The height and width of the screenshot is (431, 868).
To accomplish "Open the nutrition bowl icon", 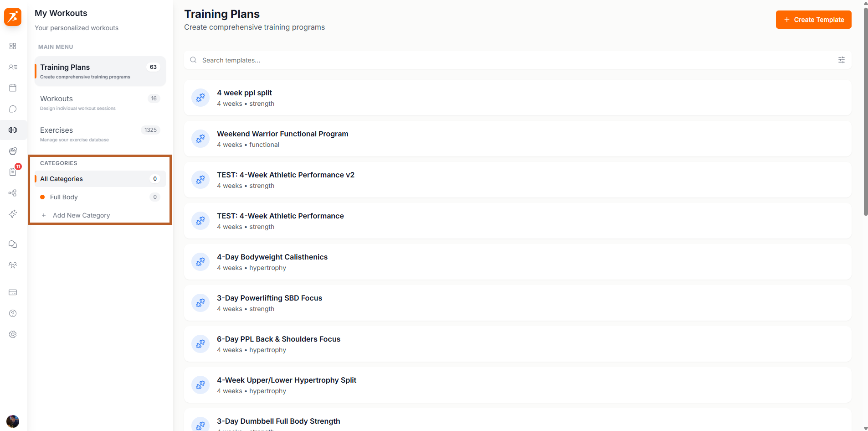I will 13,151.
